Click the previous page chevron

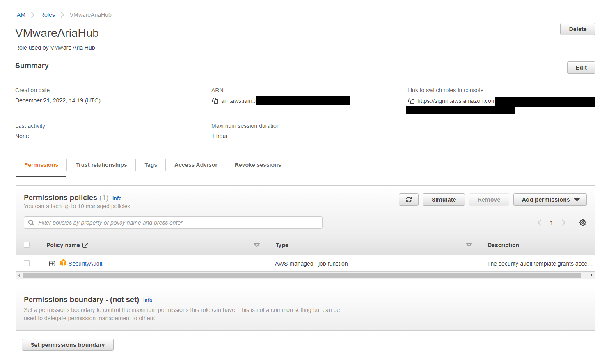point(539,222)
